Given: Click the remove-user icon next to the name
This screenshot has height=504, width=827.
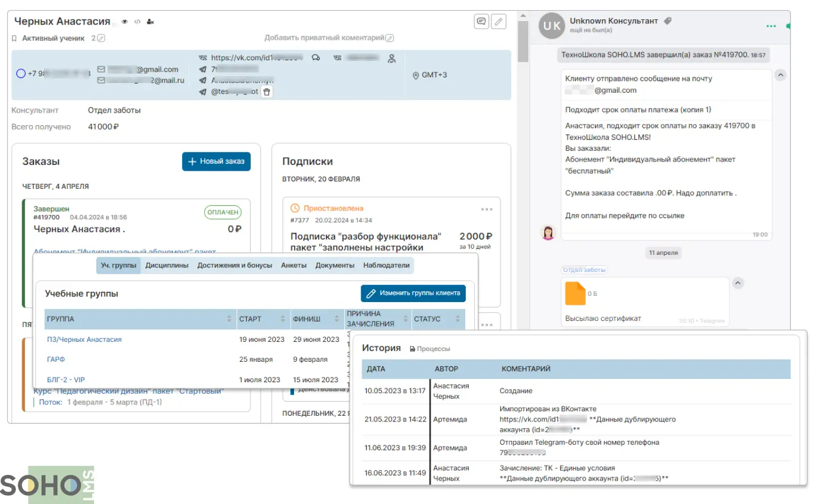Looking at the screenshot, I should click(x=150, y=22).
